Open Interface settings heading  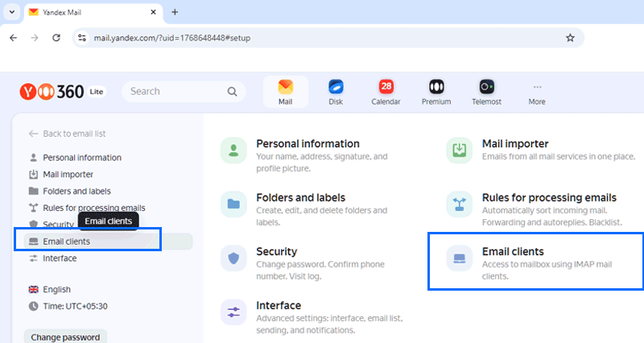279,306
